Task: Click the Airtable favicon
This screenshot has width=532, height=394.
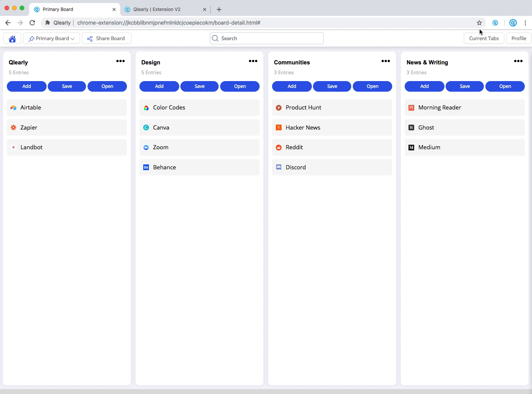Action: [13, 108]
